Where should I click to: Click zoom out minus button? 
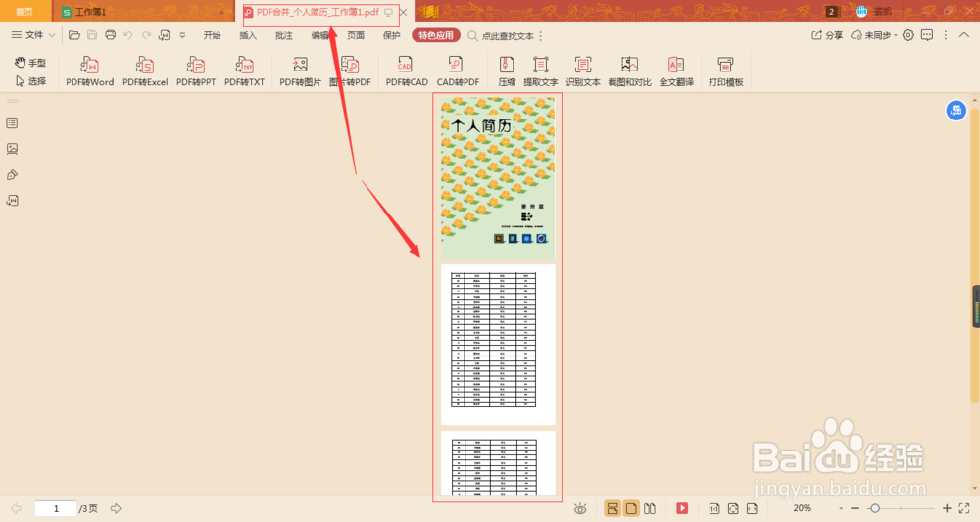[x=855, y=509]
